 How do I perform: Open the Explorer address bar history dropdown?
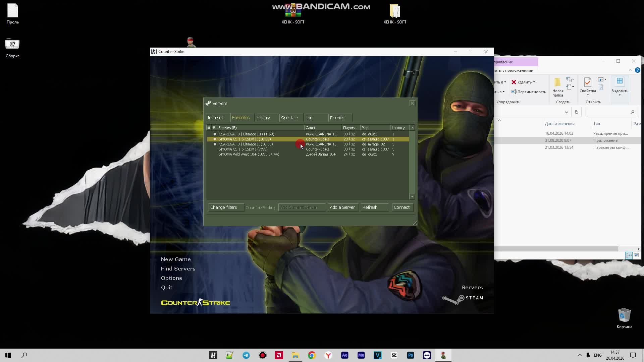566,112
